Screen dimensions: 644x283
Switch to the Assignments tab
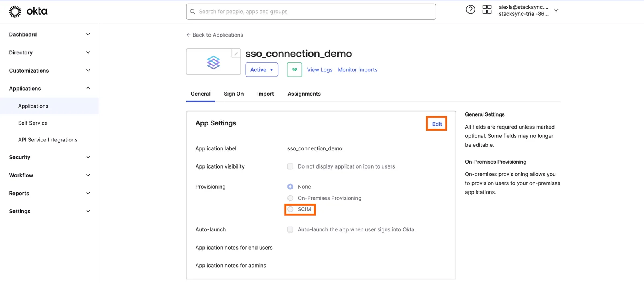pyautogui.click(x=304, y=94)
